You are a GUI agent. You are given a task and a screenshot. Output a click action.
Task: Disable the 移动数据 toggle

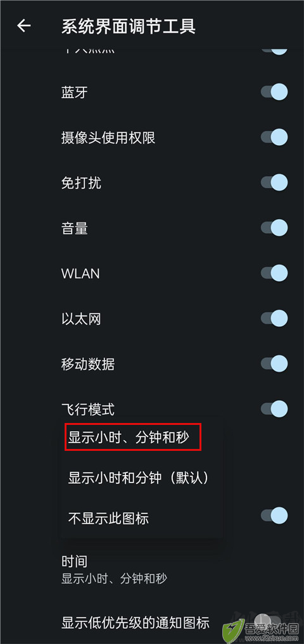tap(274, 363)
